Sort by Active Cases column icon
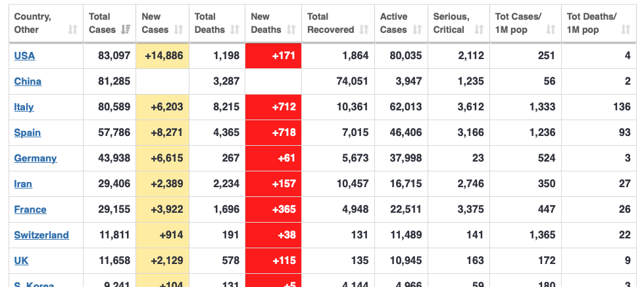Image resolution: width=644 pixels, height=287 pixels. point(418,30)
